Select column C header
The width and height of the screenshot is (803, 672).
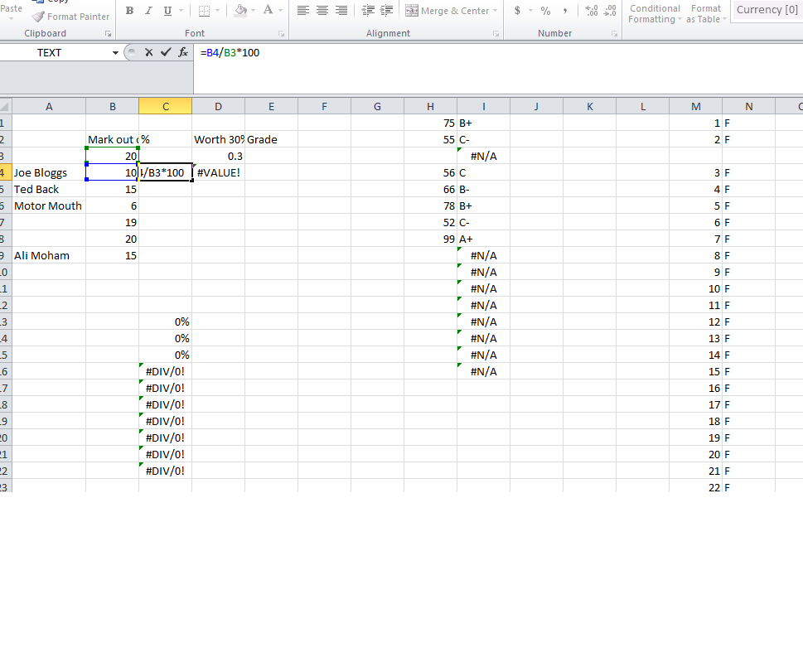click(x=166, y=107)
